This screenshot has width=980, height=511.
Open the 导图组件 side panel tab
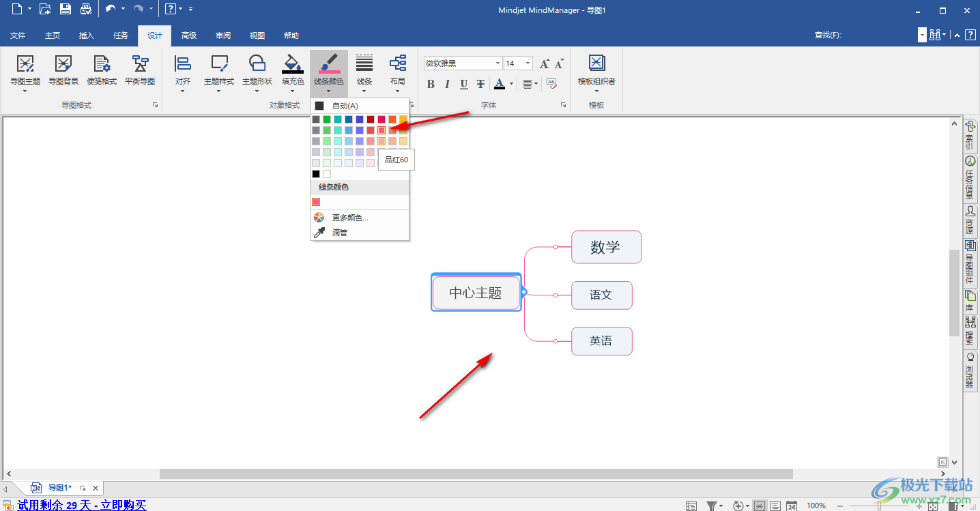pos(970,263)
